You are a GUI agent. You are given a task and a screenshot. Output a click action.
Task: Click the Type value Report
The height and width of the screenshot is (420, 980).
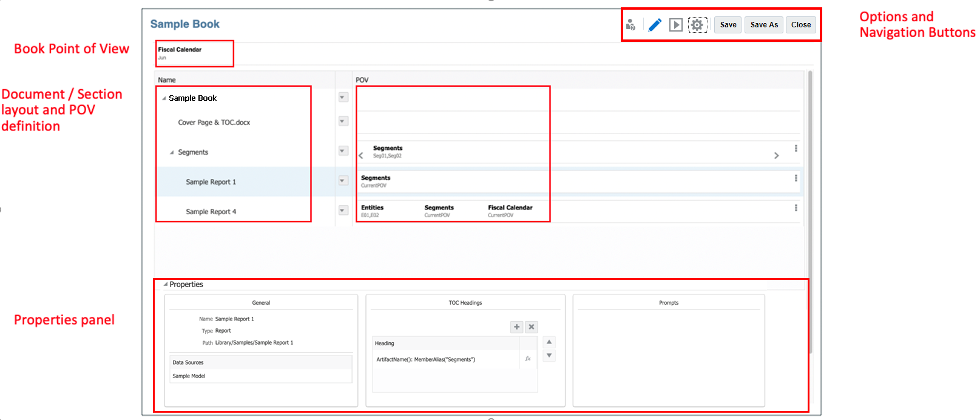click(223, 331)
